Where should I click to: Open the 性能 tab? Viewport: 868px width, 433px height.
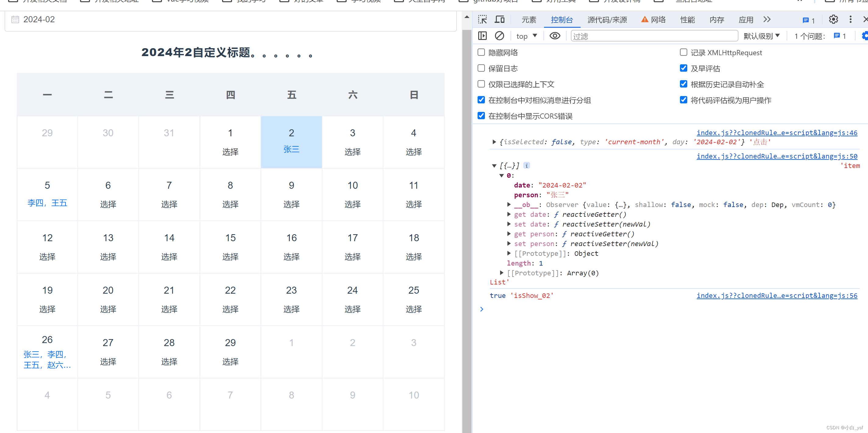pyautogui.click(x=687, y=20)
